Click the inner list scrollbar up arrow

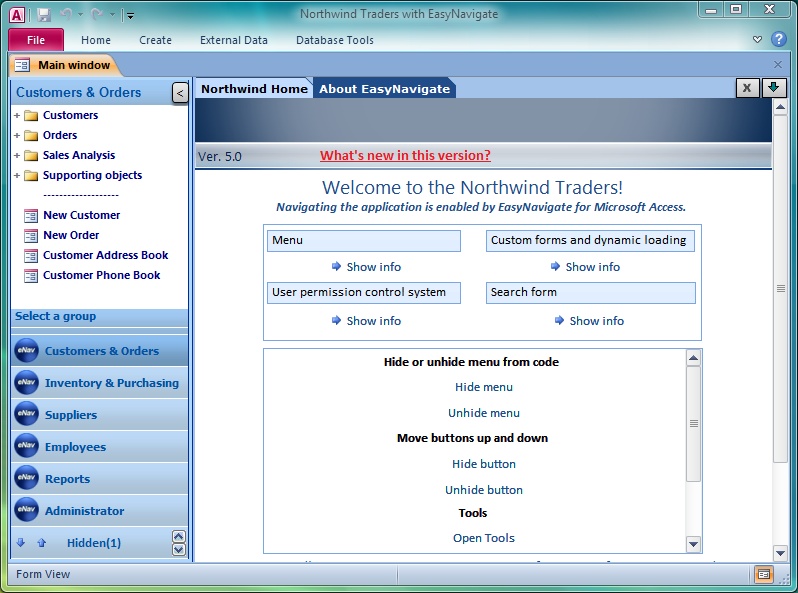pos(693,358)
